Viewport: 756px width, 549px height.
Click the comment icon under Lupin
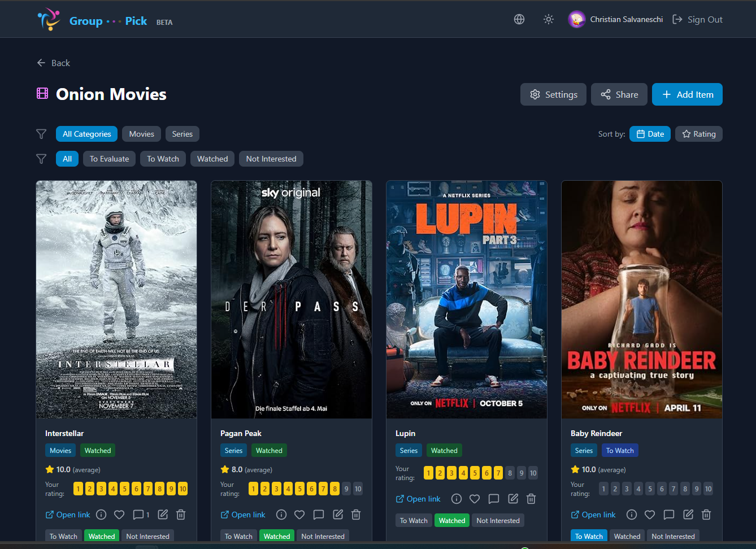coord(494,499)
